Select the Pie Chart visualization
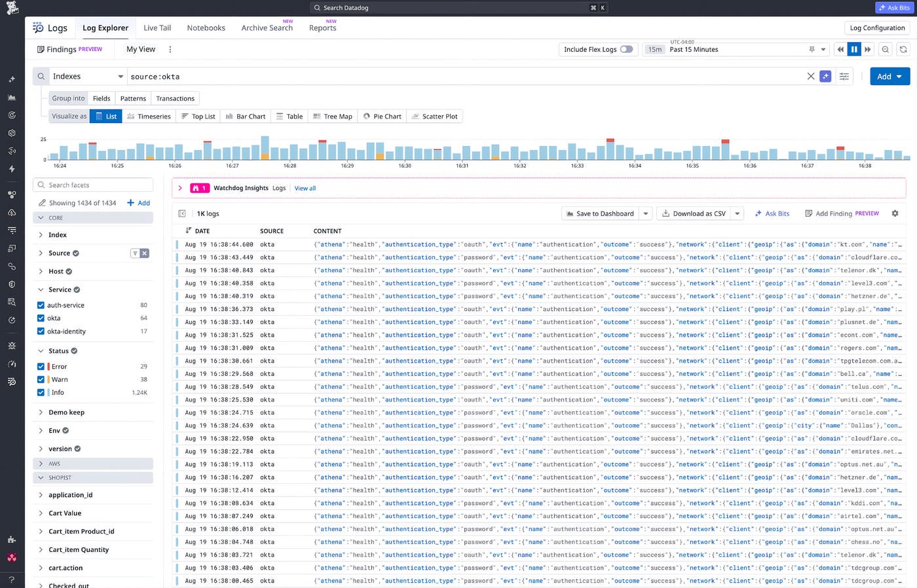Screen dimensions: 917x588 pyautogui.click(x=382, y=117)
